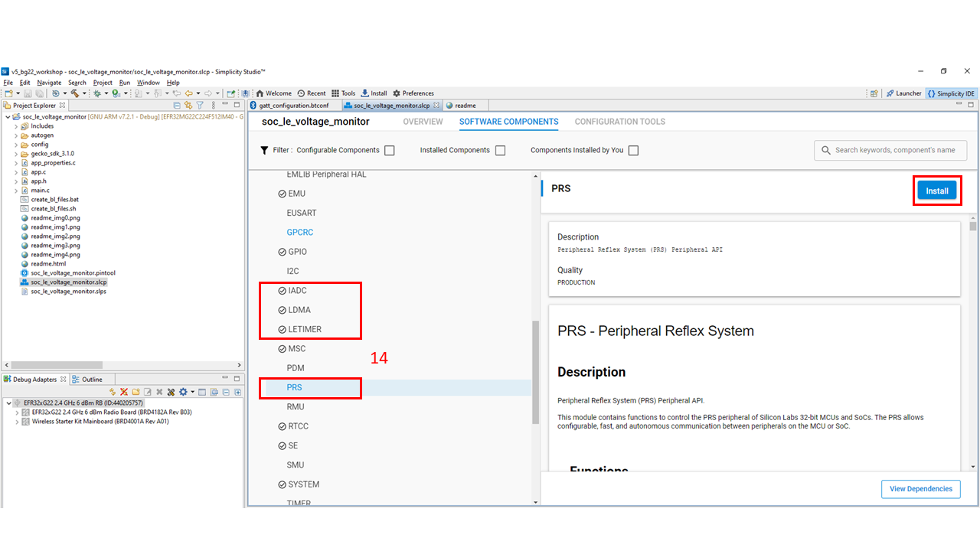Click the filter funnel icon in Project Explorer
The width and height of the screenshot is (980, 551).
(200, 105)
